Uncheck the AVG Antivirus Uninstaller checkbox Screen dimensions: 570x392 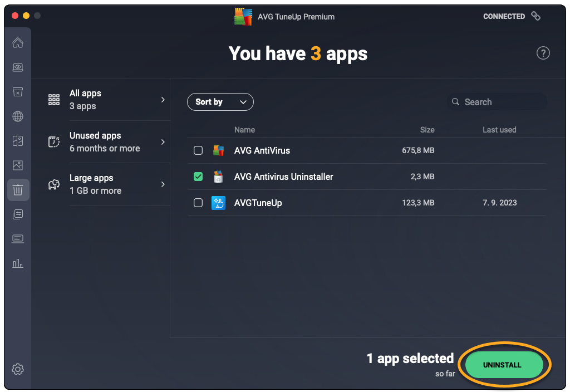point(198,177)
